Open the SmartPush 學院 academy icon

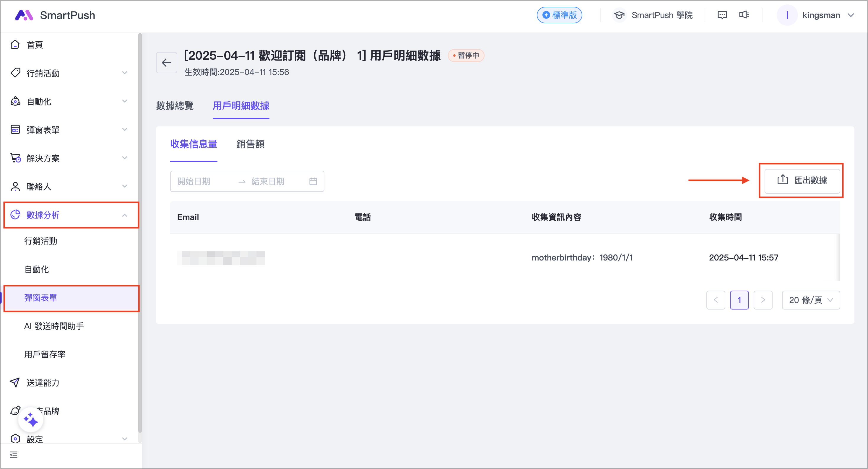619,15
